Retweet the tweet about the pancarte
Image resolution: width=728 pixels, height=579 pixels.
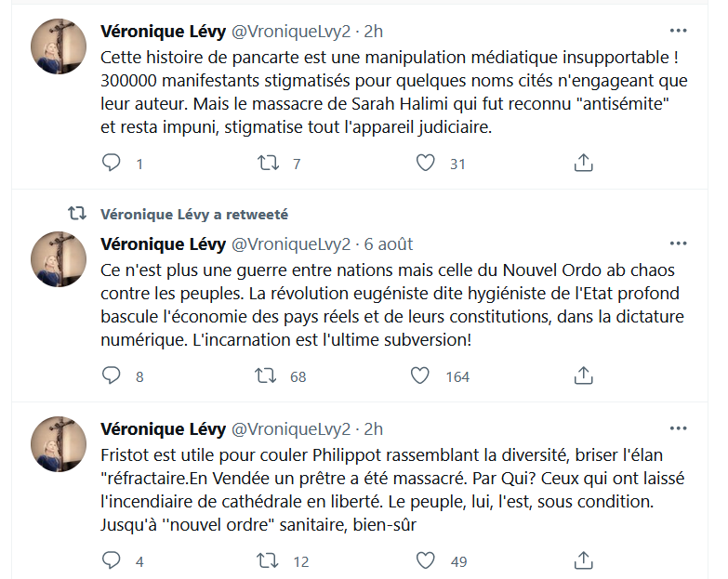(x=268, y=164)
